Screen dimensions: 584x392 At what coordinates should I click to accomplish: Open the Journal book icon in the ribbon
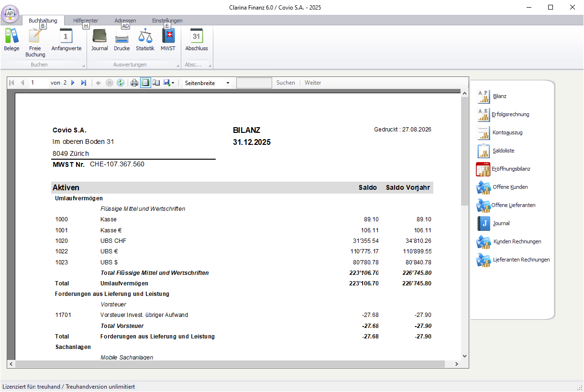tap(99, 40)
